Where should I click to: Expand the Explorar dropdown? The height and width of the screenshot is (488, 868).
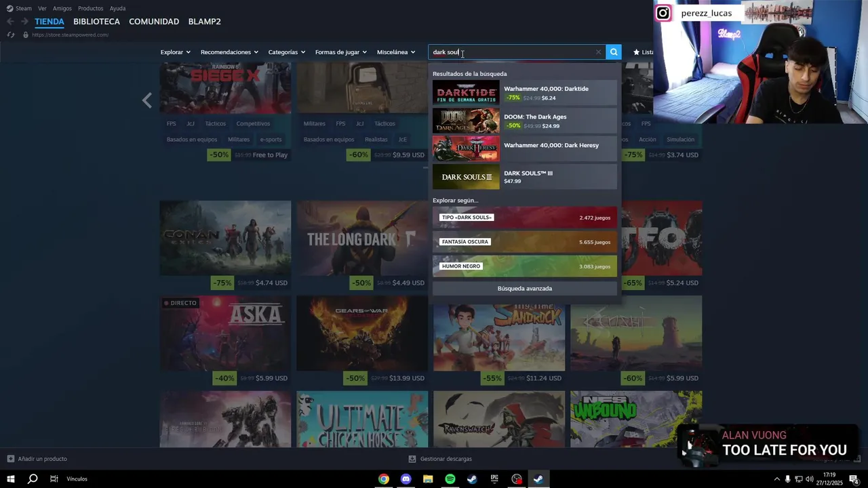[x=175, y=52]
